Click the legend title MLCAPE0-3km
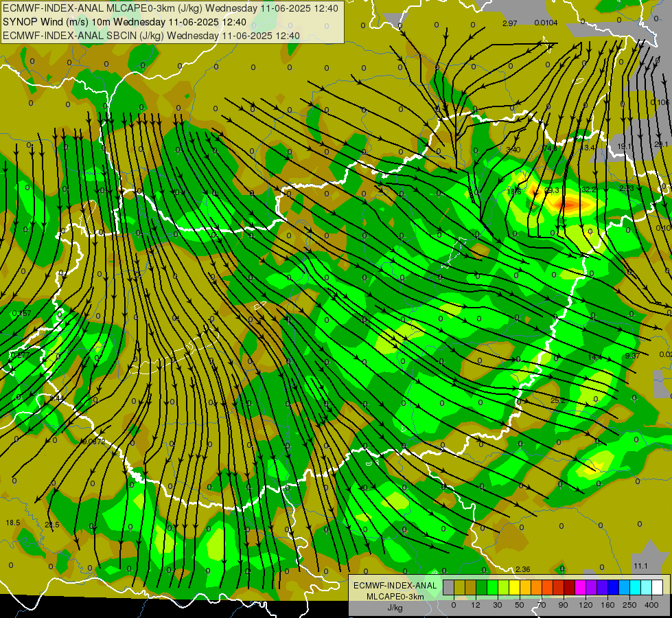 click(395, 597)
